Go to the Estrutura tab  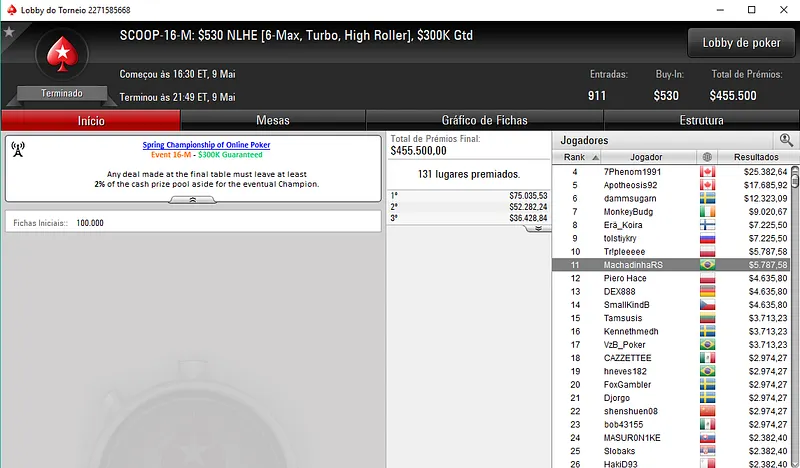702,120
